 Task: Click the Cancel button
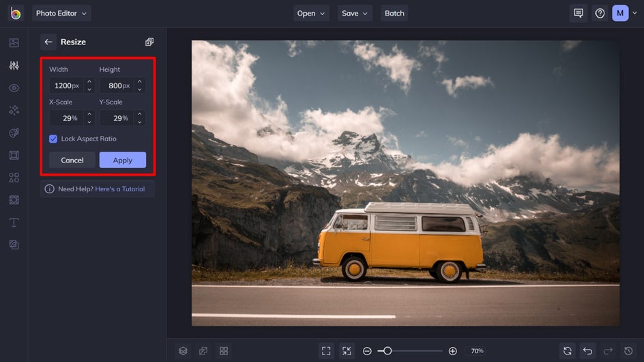pos(72,160)
